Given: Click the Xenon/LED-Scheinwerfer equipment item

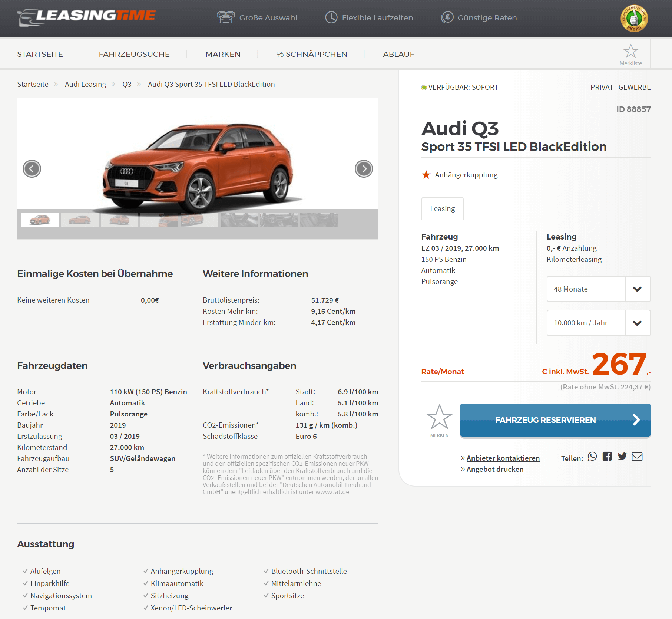Looking at the screenshot, I should tap(191, 608).
